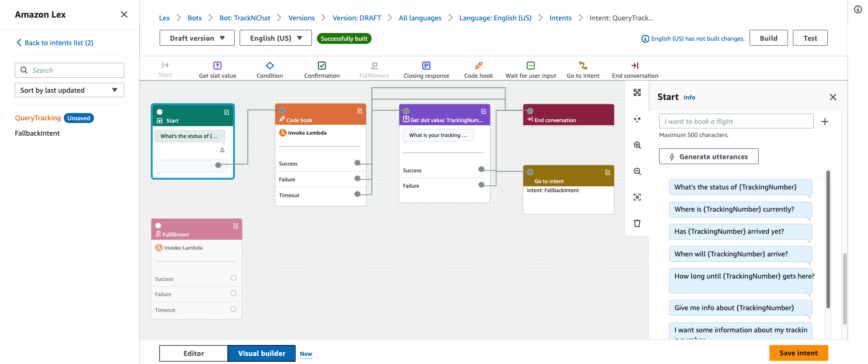Zoom in on the canvas
This screenshot has width=868, height=364.
coord(637,145)
